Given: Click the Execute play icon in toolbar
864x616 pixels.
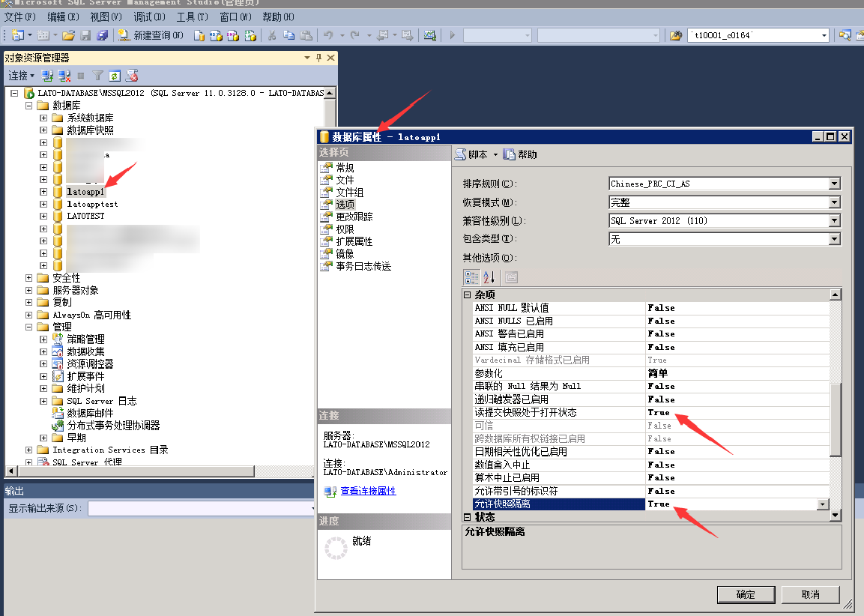Looking at the screenshot, I should [x=452, y=35].
